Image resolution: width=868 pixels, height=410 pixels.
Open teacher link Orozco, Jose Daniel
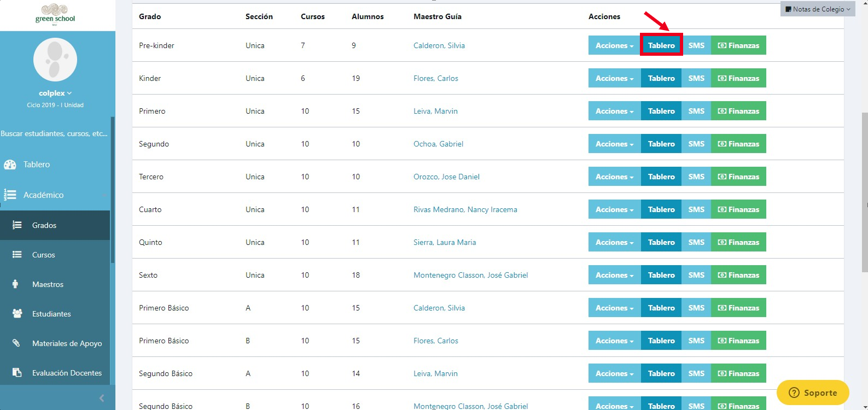coord(446,177)
